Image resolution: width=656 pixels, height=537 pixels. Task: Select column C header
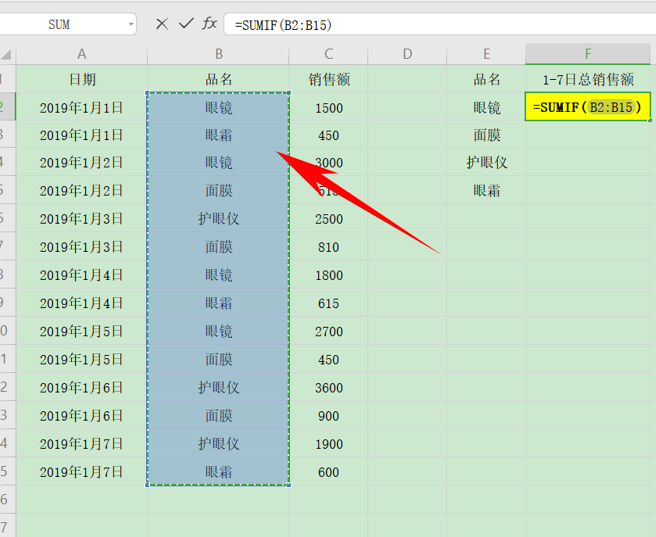point(328,54)
